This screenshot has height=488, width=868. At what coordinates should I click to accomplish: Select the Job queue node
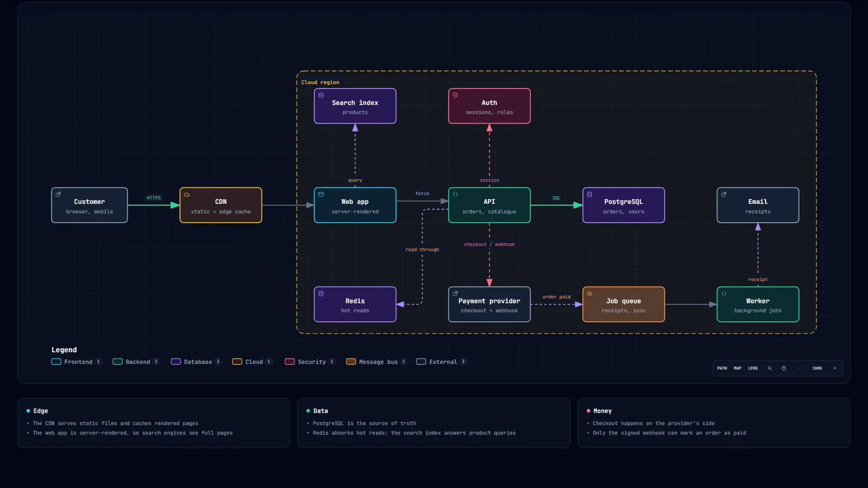point(624,304)
